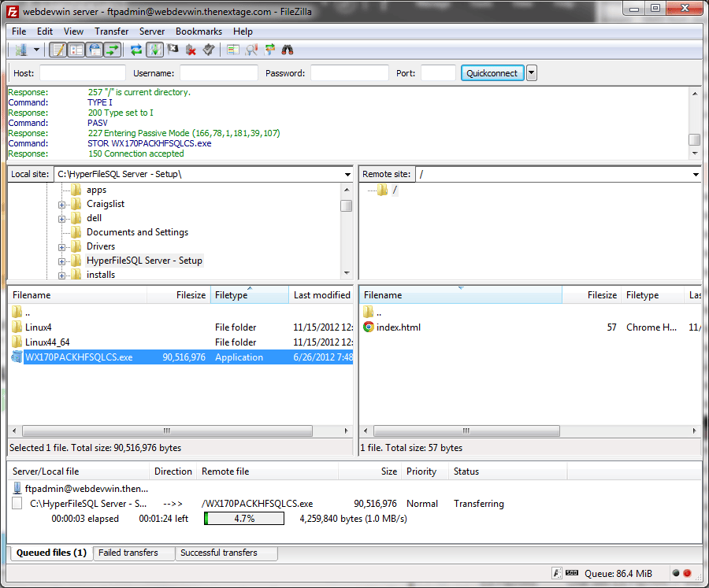Click red activity indicator in status bar
The height and width of the screenshot is (588, 709).
pos(687,573)
